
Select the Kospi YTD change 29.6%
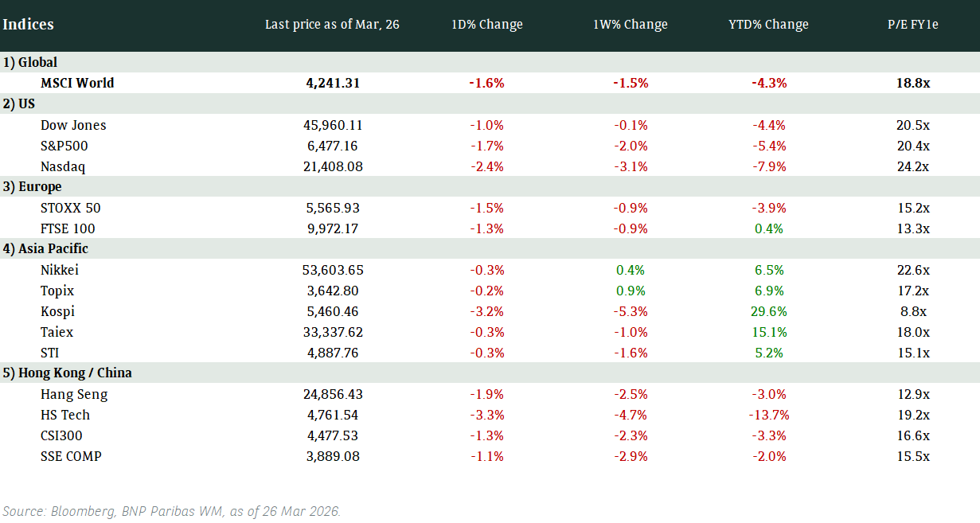tap(768, 311)
